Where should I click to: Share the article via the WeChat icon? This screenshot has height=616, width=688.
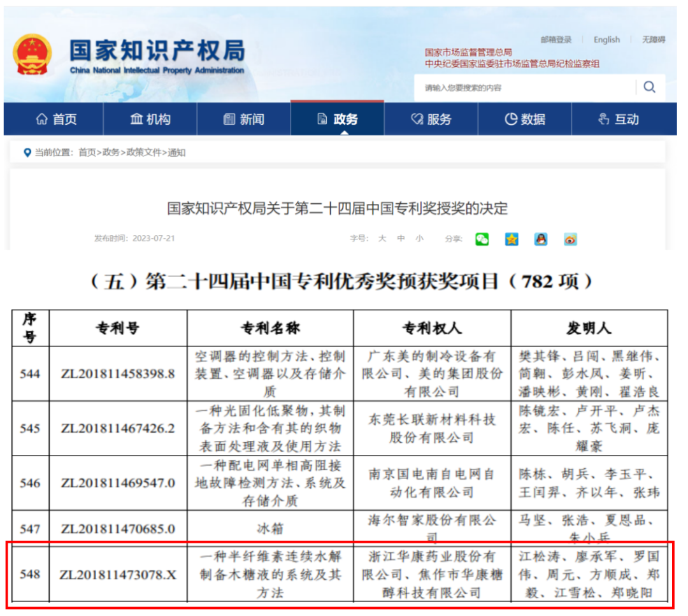[483, 239]
